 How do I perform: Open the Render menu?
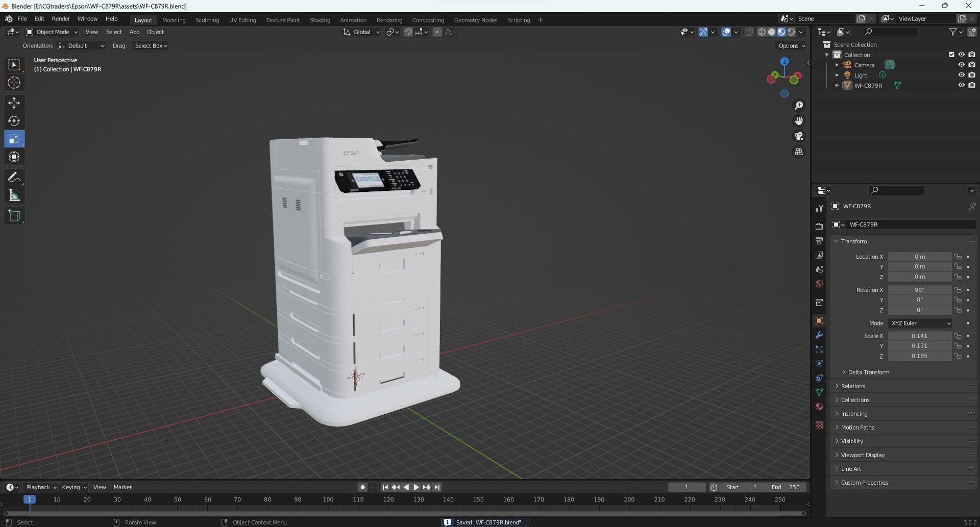tap(61, 19)
